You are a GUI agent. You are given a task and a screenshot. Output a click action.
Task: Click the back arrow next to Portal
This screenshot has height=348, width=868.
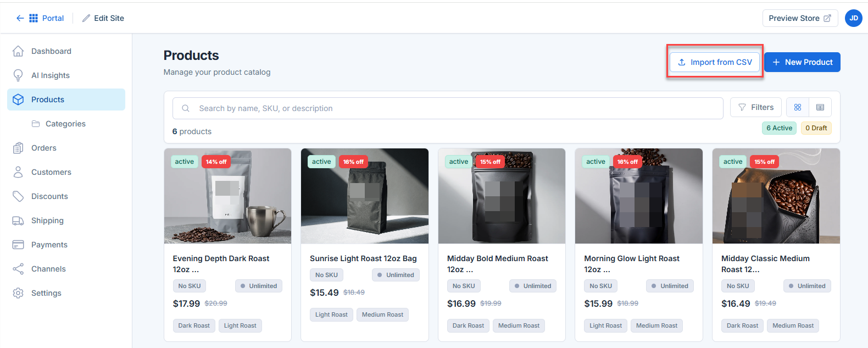(20, 18)
